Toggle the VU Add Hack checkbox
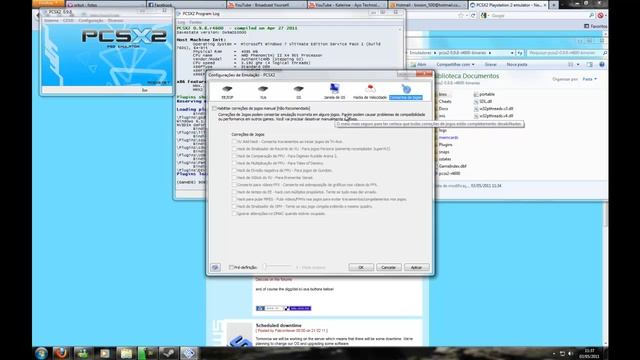Screen dimensions: 640x360 tap(234, 142)
